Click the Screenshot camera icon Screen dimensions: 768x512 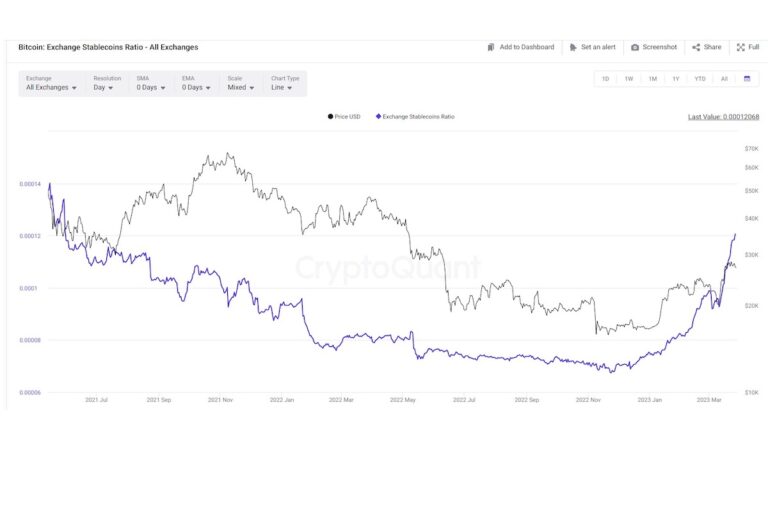635,48
